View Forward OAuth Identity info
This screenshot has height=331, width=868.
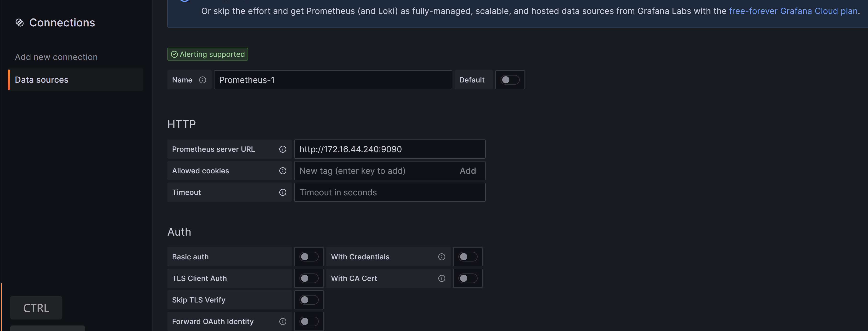pos(283,322)
